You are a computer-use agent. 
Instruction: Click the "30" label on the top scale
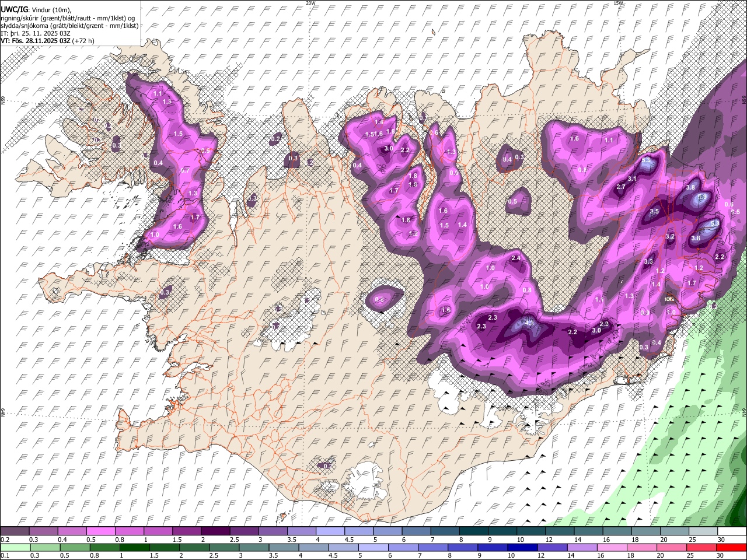point(721,540)
